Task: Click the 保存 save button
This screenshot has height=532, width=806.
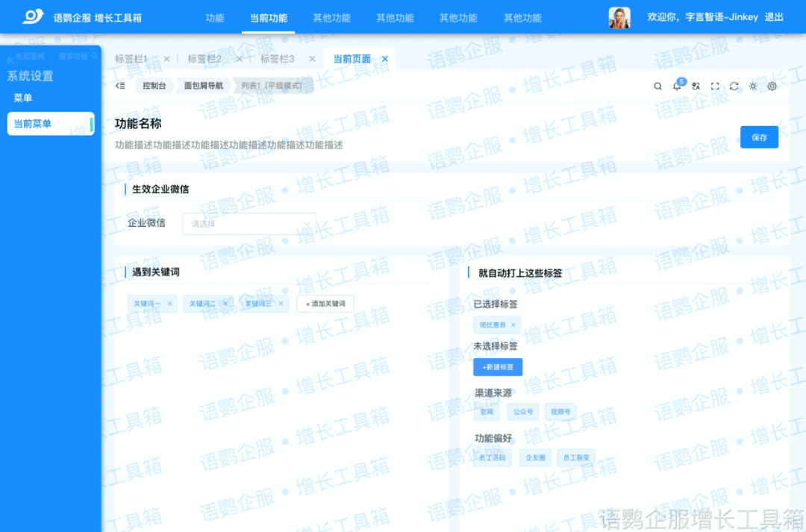Action: point(759,137)
